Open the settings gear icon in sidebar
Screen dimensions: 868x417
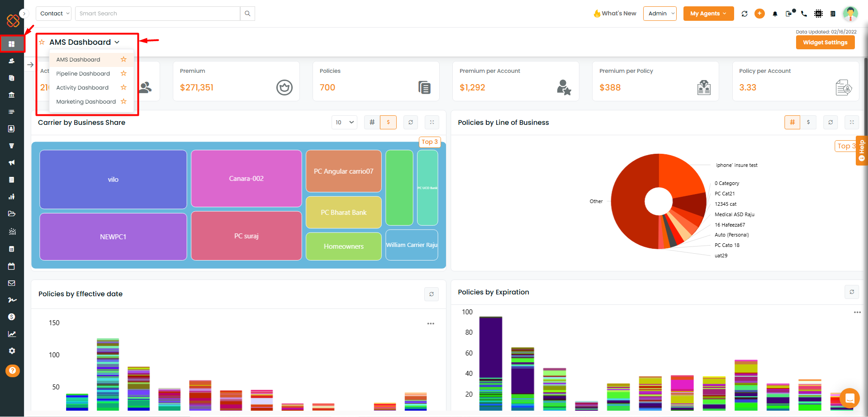[x=12, y=351]
